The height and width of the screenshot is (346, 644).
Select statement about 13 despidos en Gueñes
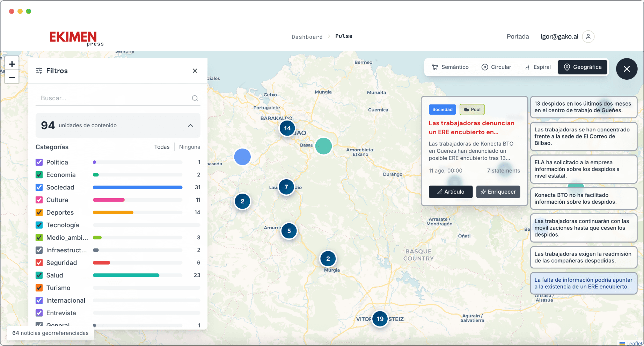[584, 107]
